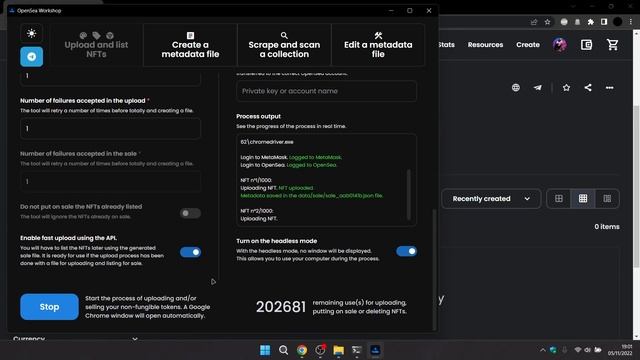Open the Telegram button in OpenSea Workshop

[31, 56]
